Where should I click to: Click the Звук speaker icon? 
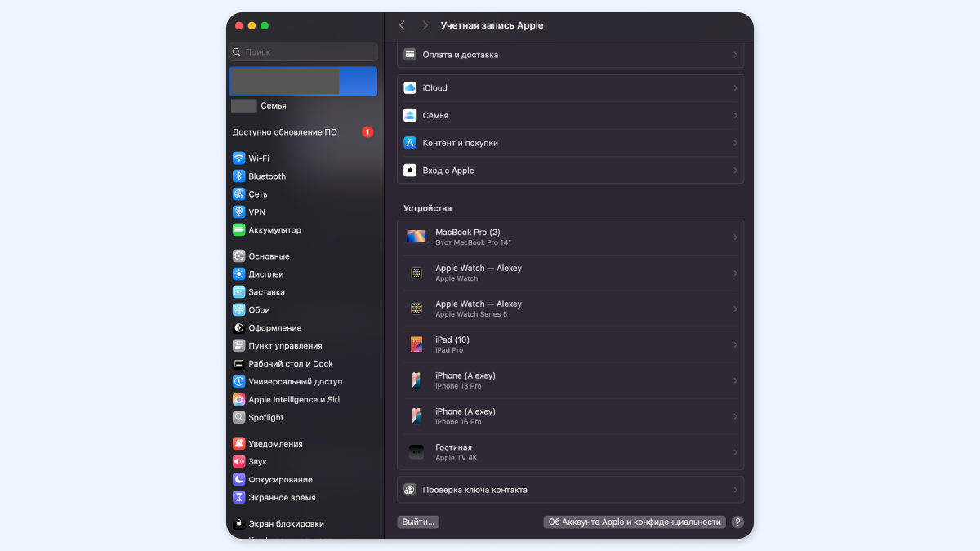coord(238,462)
